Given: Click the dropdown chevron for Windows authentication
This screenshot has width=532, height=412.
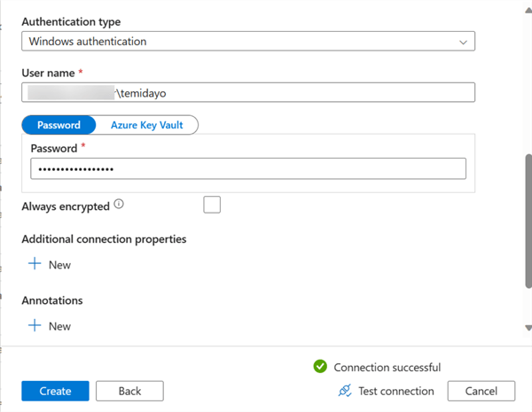Looking at the screenshot, I should click(463, 43).
